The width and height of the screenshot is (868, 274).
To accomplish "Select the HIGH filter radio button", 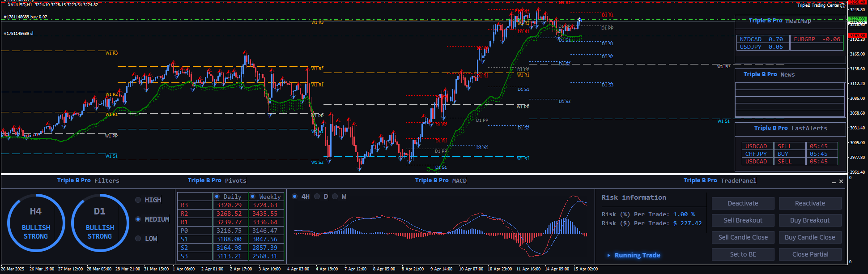I will pos(138,200).
